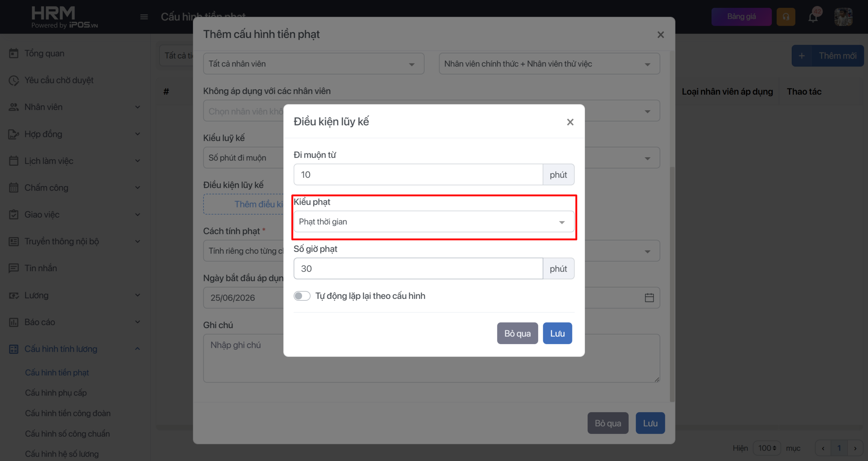
Task: Click the Số giờ phạt input field
Action: (418, 268)
